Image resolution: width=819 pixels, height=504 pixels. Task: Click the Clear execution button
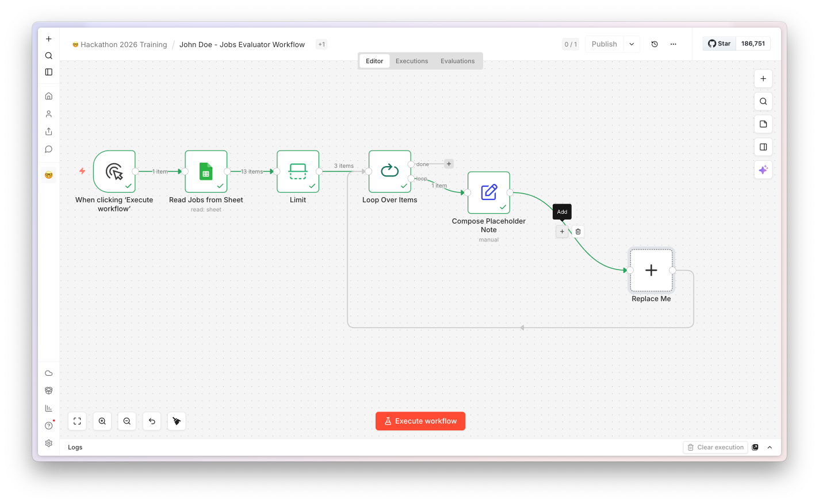tap(715, 447)
